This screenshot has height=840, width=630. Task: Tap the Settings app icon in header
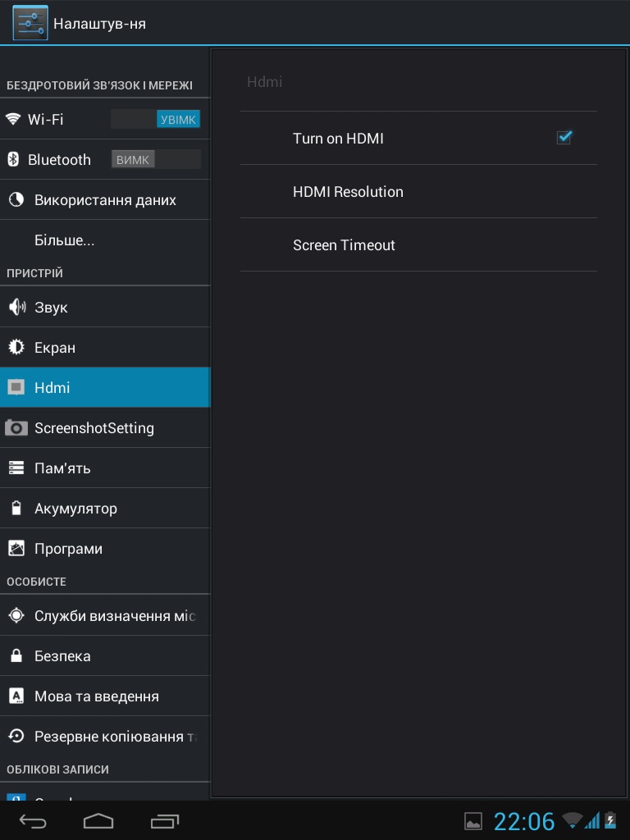(x=30, y=23)
